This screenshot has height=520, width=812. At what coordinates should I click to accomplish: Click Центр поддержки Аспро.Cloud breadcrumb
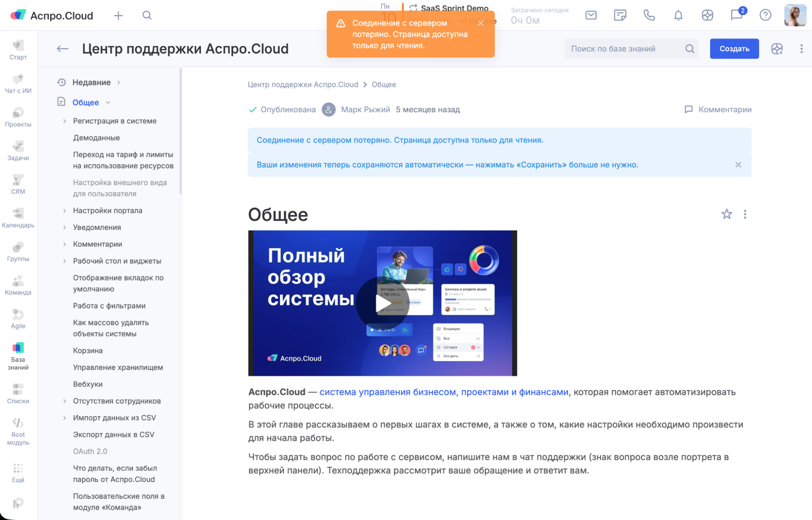coord(303,84)
